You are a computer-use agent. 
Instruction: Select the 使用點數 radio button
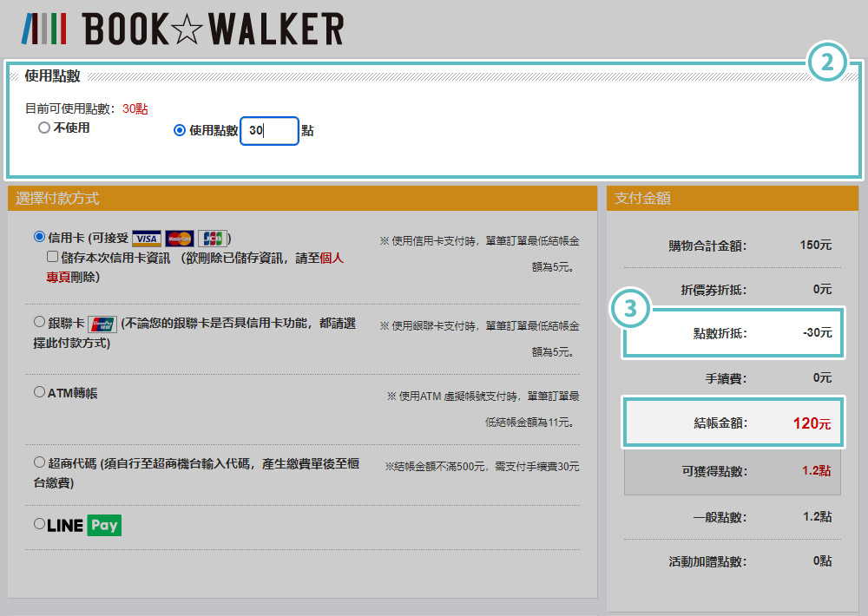[180, 131]
